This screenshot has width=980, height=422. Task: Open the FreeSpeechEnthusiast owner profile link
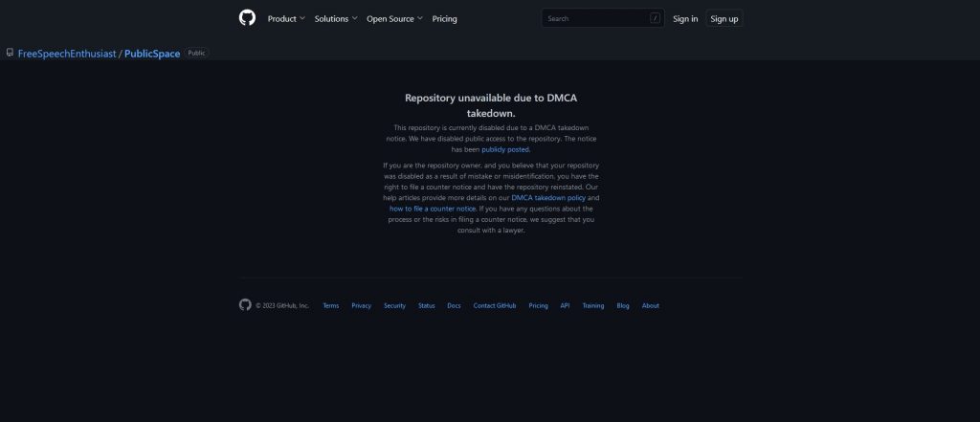[67, 54]
